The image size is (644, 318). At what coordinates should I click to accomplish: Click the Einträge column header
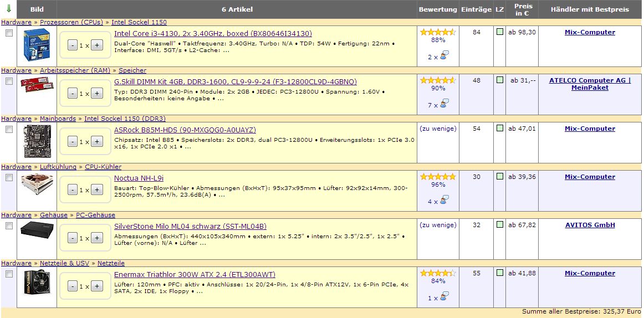476,9
